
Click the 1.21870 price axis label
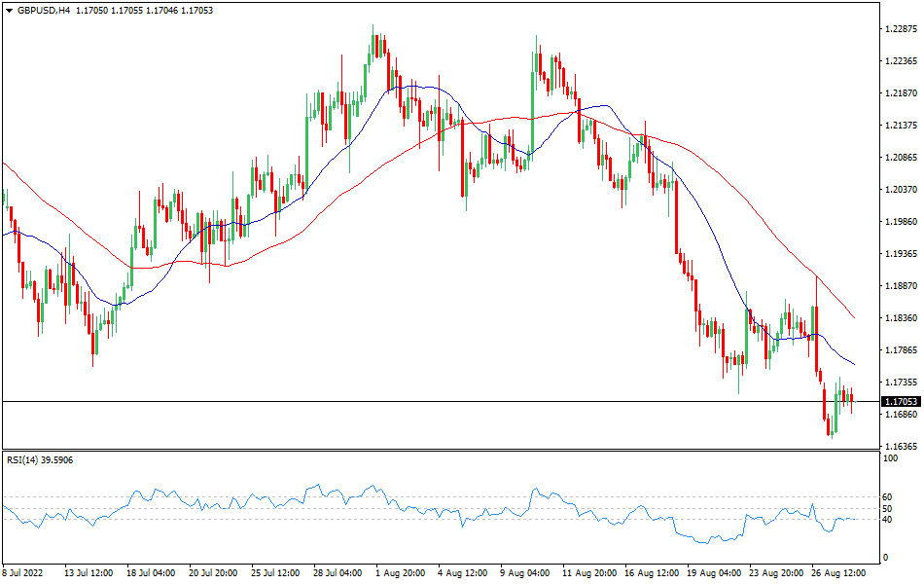[x=900, y=93]
